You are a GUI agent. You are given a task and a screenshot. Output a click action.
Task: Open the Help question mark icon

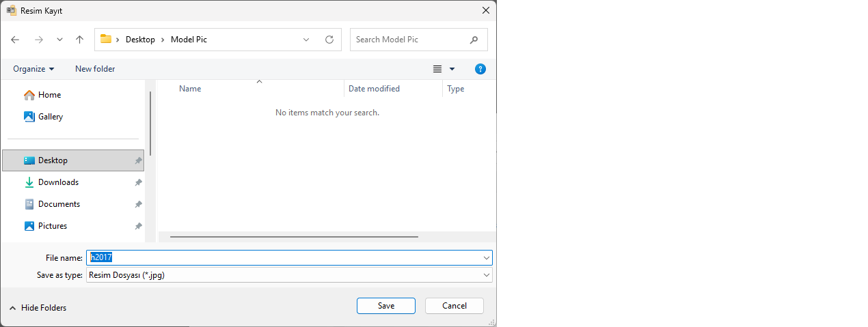pyautogui.click(x=480, y=69)
